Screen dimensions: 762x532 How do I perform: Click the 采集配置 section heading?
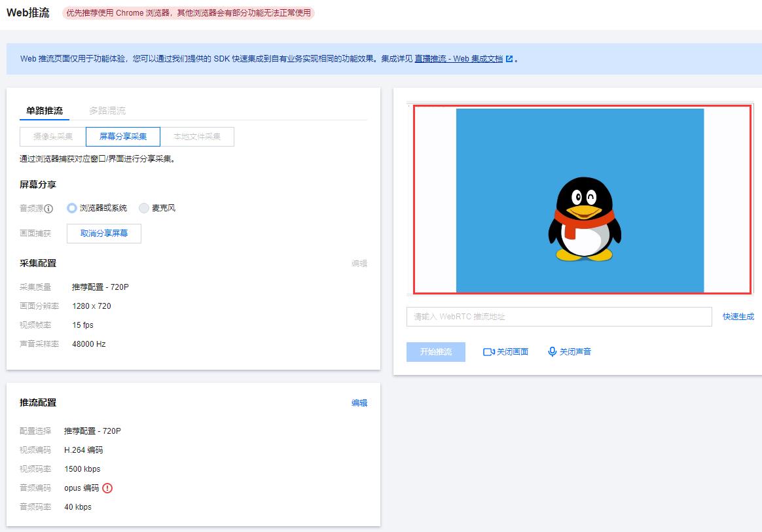coord(38,263)
